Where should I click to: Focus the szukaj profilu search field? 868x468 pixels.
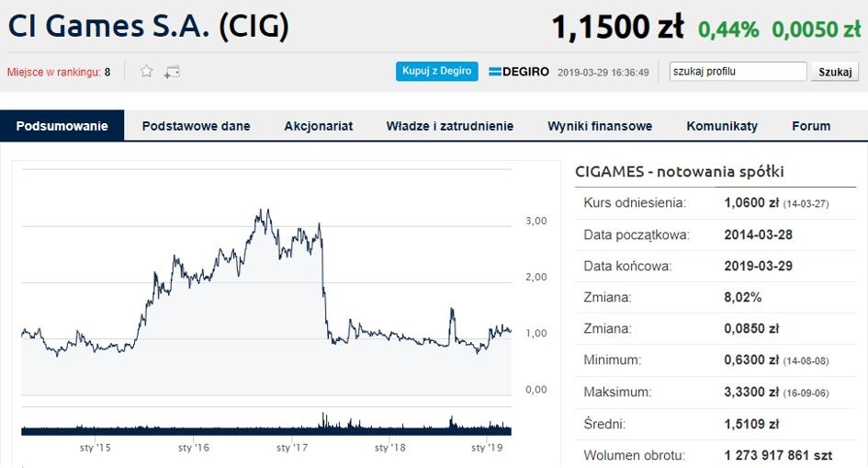[x=738, y=72]
